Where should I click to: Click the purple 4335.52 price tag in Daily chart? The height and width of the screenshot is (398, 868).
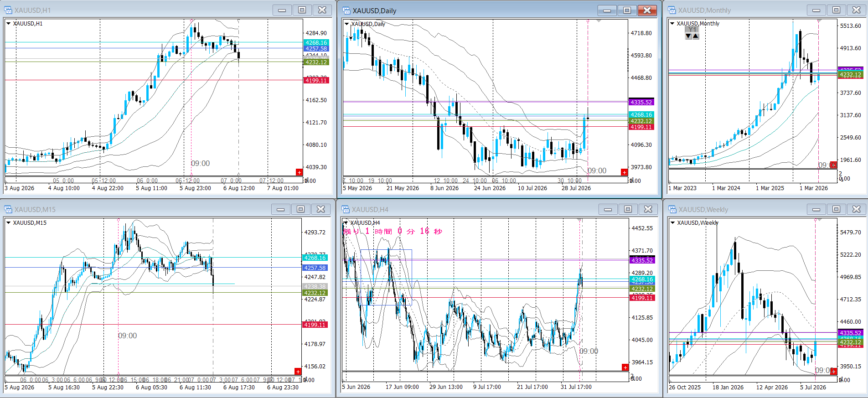(641, 102)
